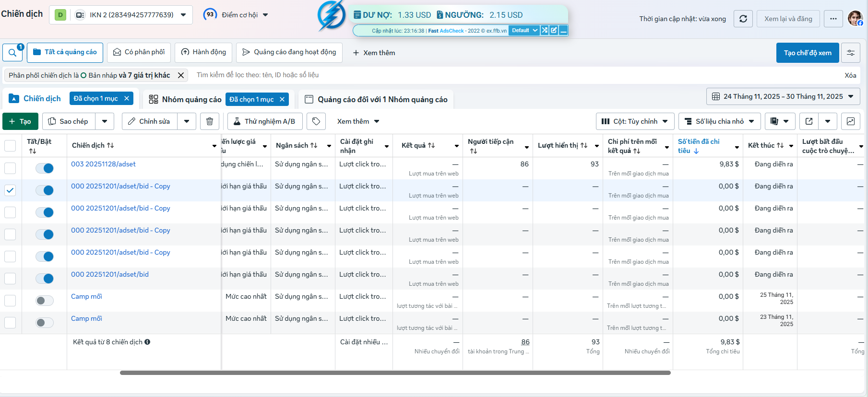Screen dimensions: 868x397
Task: Click the Thử nghiệm A/B button
Action: pyautogui.click(x=265, y=121)
